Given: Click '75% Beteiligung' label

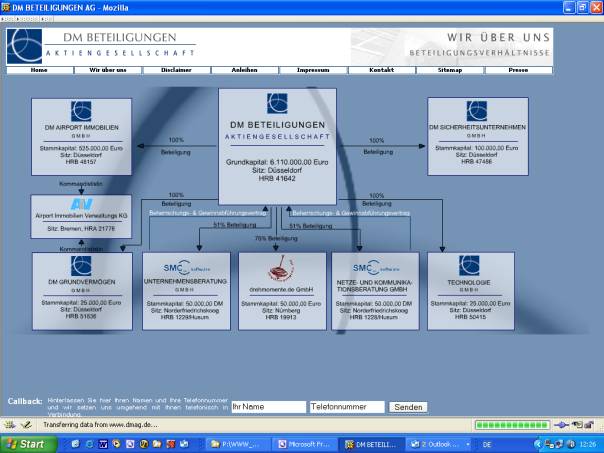Looking at the screenshot, I should 276,238.
